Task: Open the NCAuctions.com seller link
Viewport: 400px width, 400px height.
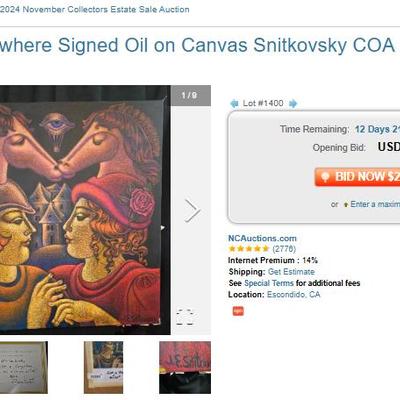Action: click(x=262, y=238)
